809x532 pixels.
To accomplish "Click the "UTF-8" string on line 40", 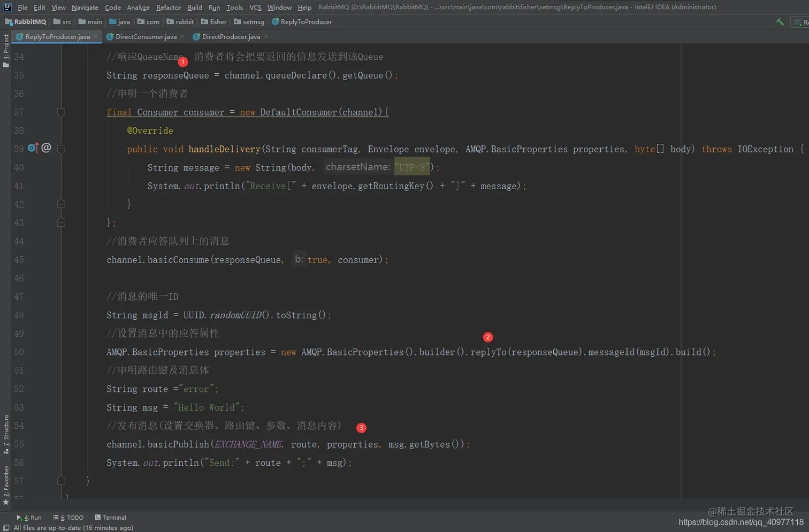I will (x=412, y=167).
